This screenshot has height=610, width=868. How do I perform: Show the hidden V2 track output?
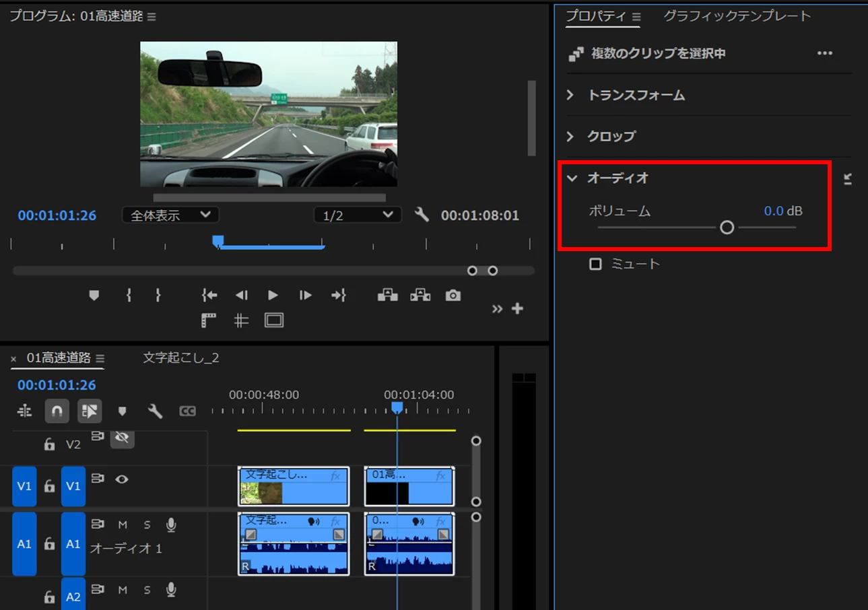coord(122,438)
